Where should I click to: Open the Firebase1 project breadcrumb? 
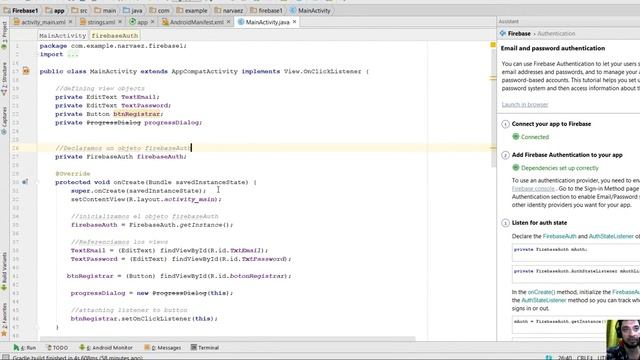[x=21, y=10]
